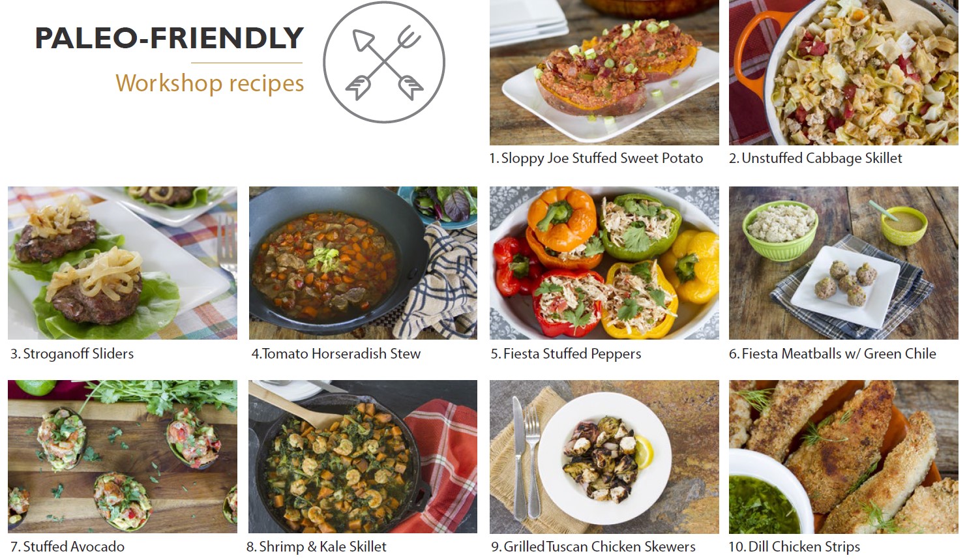Click the '1. Sloppy Joe Stuffed Sweet Potato' caption
967x560 pixels.
click(596, 158)
